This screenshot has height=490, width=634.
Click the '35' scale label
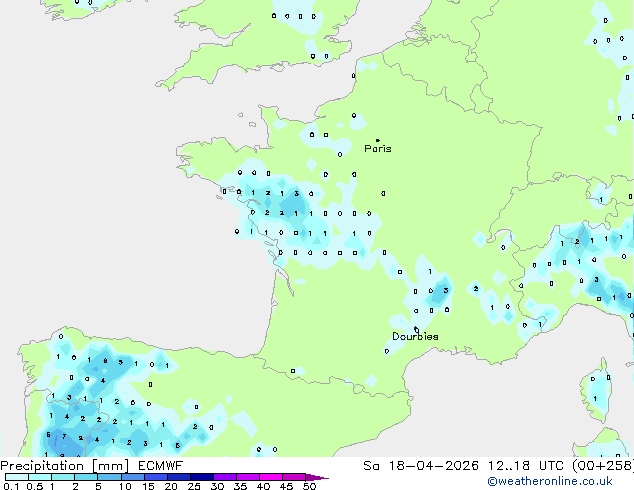240,486
